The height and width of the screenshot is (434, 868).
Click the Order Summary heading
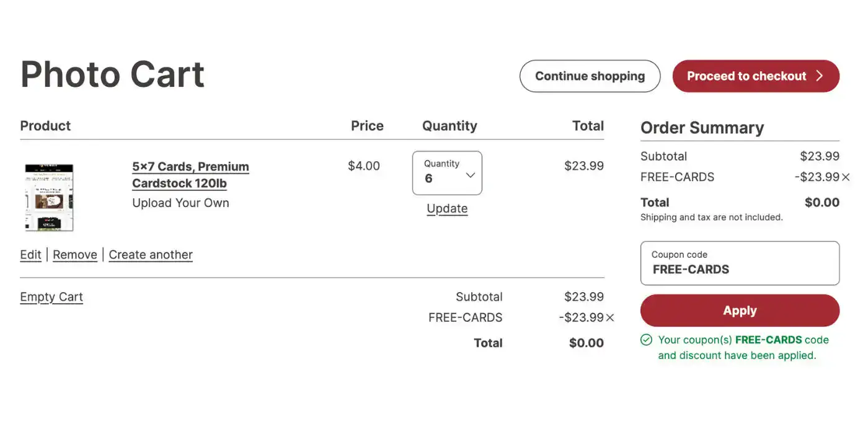coord(702,128)
